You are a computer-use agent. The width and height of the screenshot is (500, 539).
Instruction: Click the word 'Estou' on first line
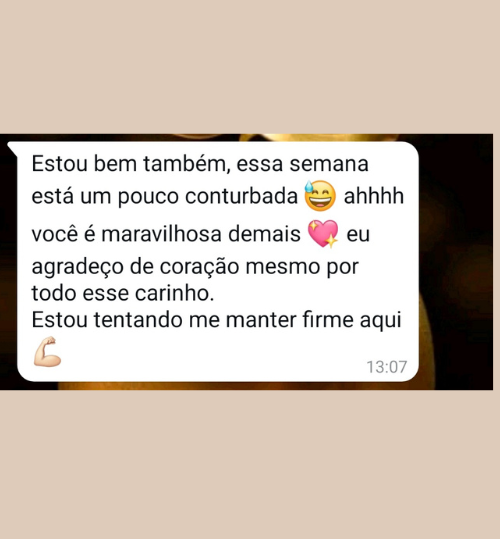click(x=60, y=164)
